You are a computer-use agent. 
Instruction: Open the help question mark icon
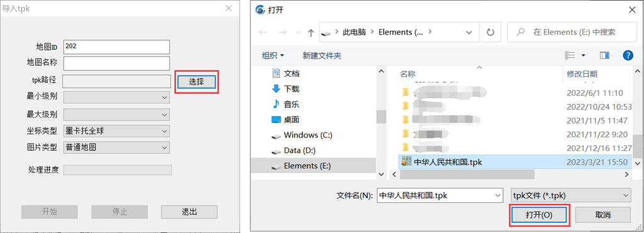click(628, 55)
